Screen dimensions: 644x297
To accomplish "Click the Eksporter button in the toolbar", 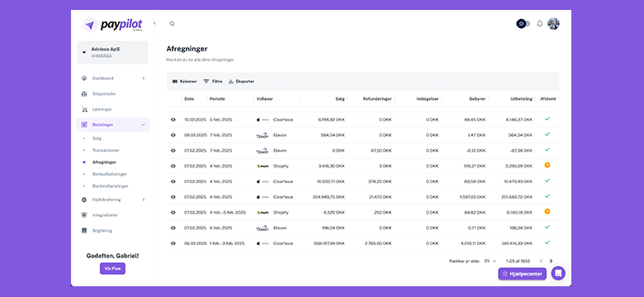I will click(241, 82).
